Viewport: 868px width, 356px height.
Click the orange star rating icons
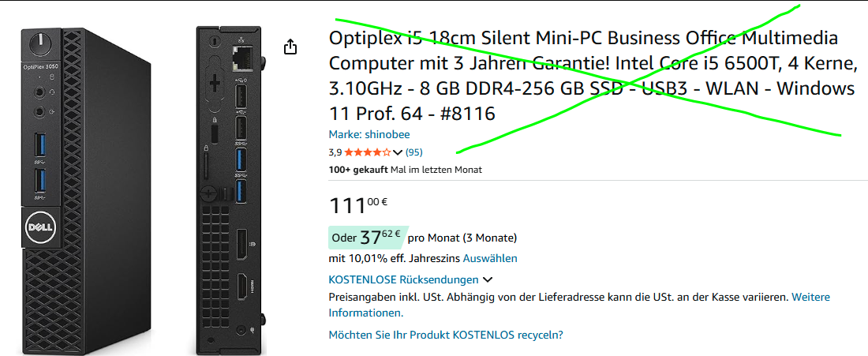367,152
